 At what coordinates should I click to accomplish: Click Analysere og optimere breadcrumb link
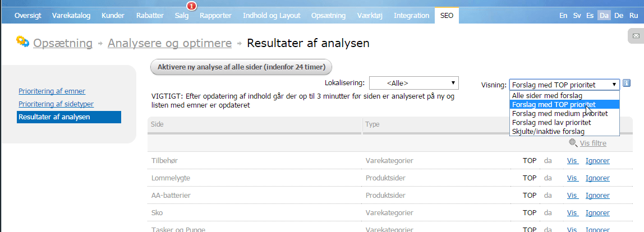(x=169, y=43)
